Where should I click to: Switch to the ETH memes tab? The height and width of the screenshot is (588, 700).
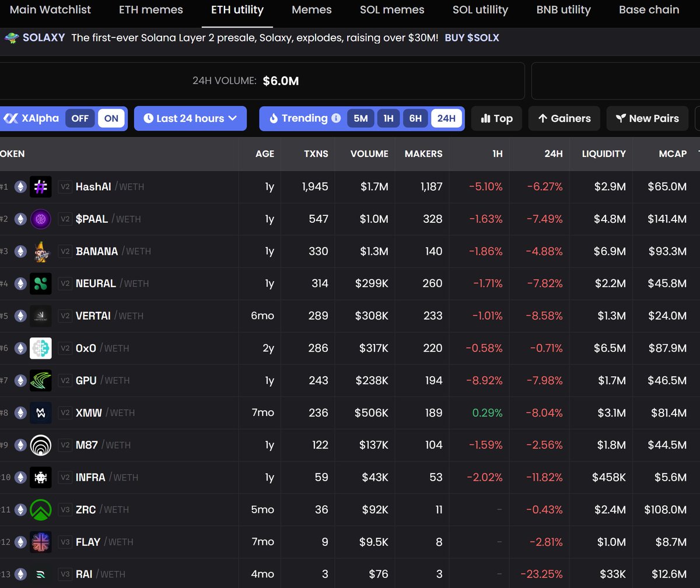pos(151,10)
